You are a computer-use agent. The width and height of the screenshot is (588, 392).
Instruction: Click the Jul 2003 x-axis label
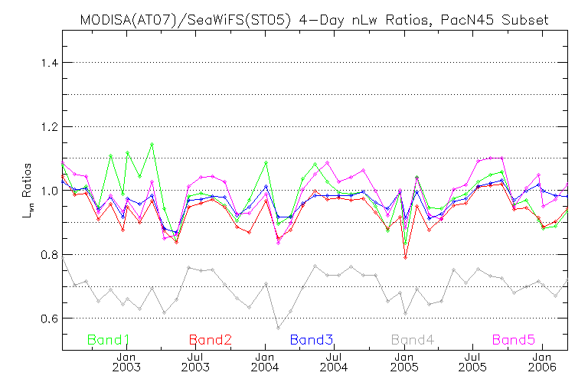195,362
